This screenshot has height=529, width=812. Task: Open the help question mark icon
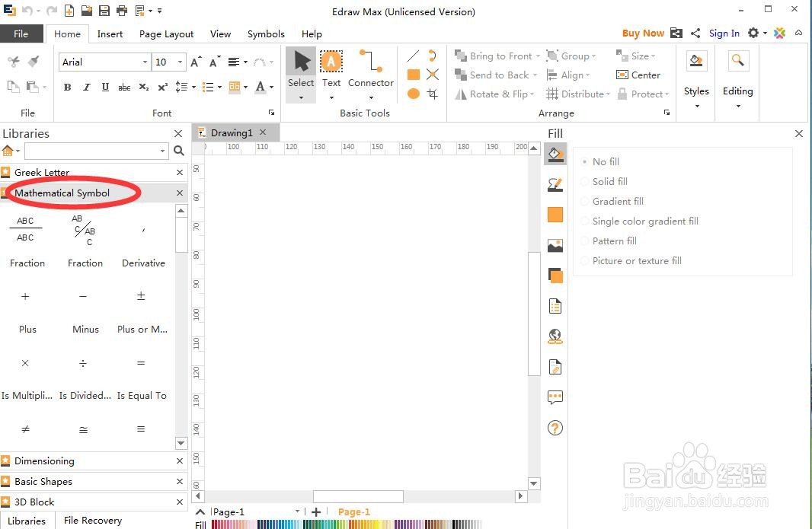pos(555,428)
